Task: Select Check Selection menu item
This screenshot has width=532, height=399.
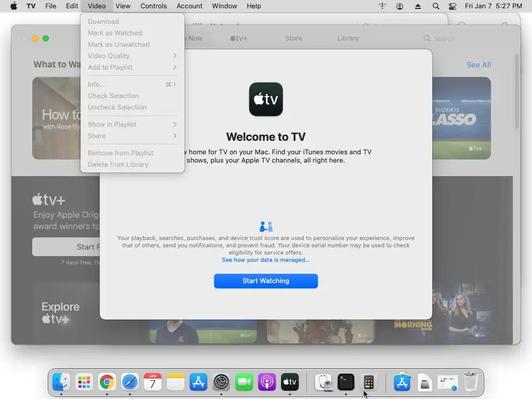Action: 132,96
